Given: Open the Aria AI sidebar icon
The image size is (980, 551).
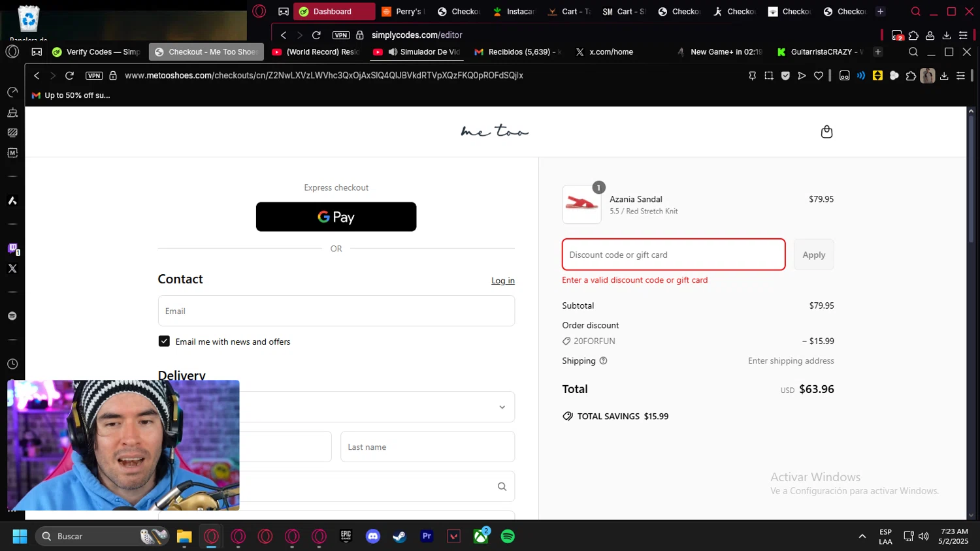Looking at the screenshot, I should tap(12, 200).
